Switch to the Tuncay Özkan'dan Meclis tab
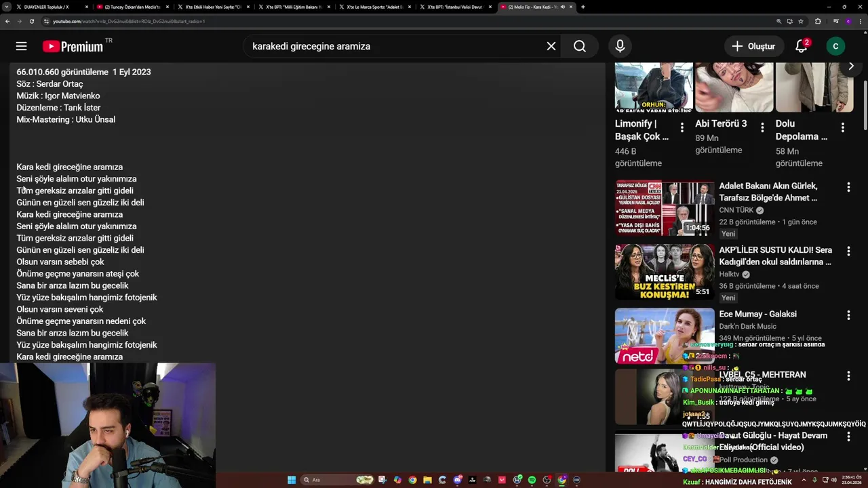Image resolution: width=868 pixels, height=488 pixels. tap(132, 7)
